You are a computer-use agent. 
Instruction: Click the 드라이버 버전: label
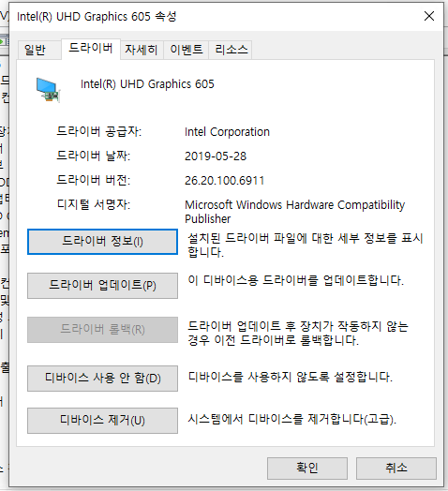94,180
